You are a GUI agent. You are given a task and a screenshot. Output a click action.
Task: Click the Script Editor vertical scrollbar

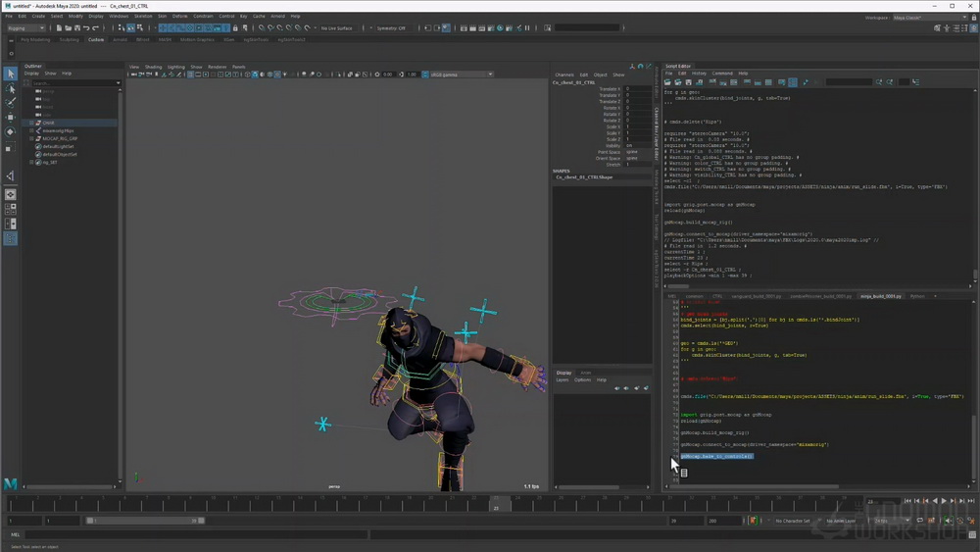[x=975, y=276]
